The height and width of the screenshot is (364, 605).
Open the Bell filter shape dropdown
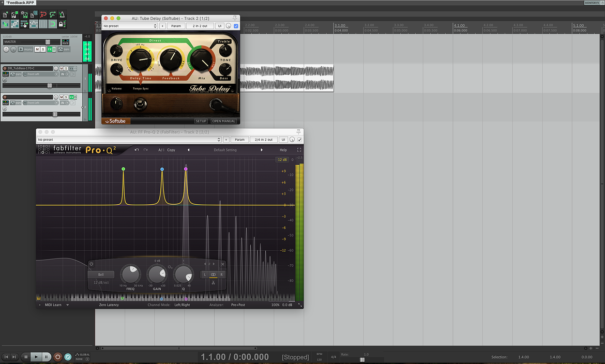[101, 275]
